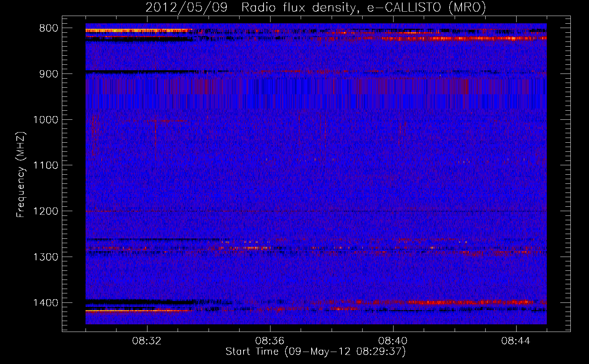Click the plot title 'Radio flux density, e-CALLISTO (MRO)'

coord(363,8)
